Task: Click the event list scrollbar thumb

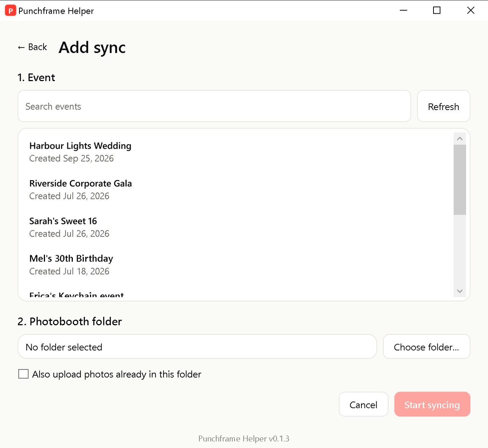Action: (460, 180)
